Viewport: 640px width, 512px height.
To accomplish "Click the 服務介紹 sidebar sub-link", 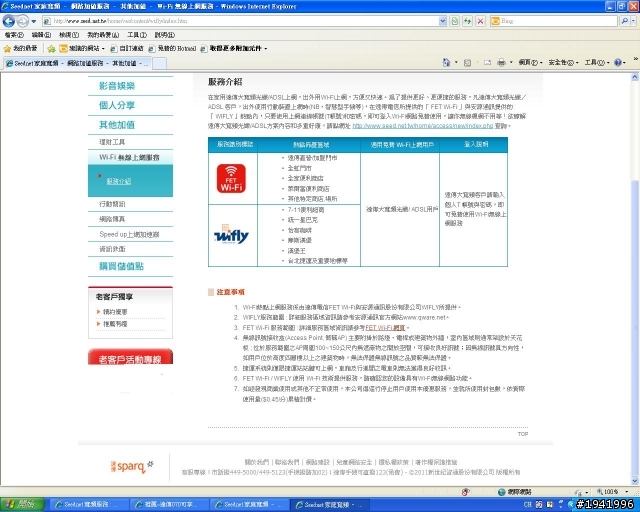I will tap(119, 181).
